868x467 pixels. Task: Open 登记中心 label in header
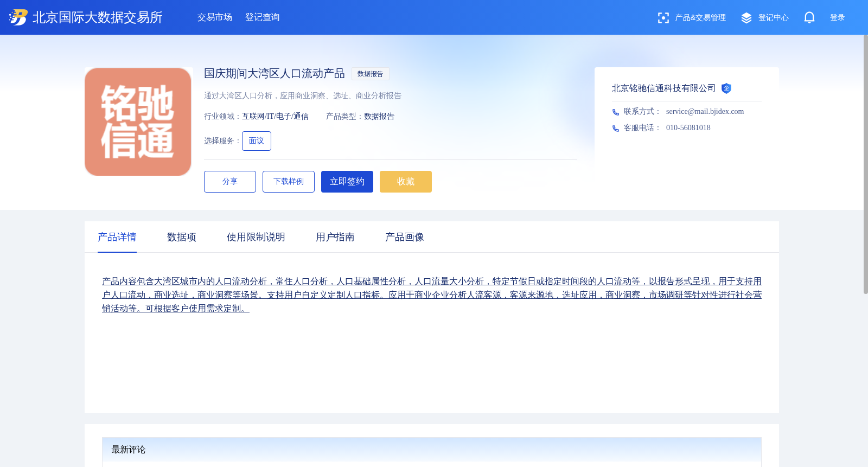coord(774,18)
